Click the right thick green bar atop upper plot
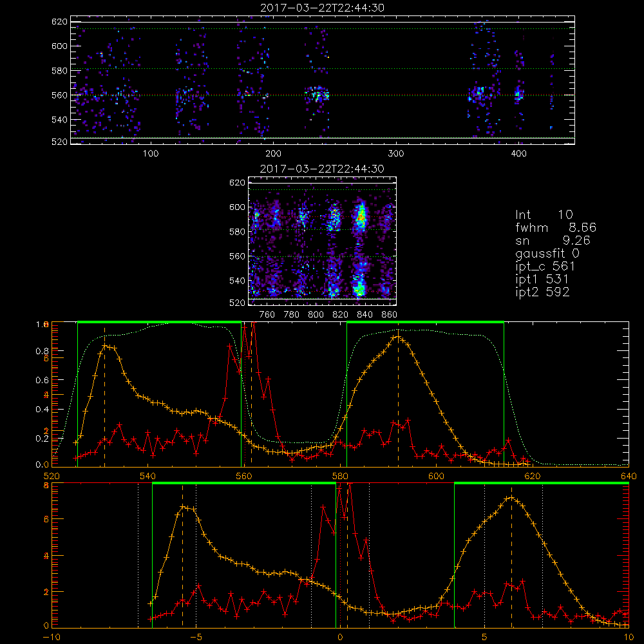The height and width of the screenshot is (644, 644). (425, 323)
